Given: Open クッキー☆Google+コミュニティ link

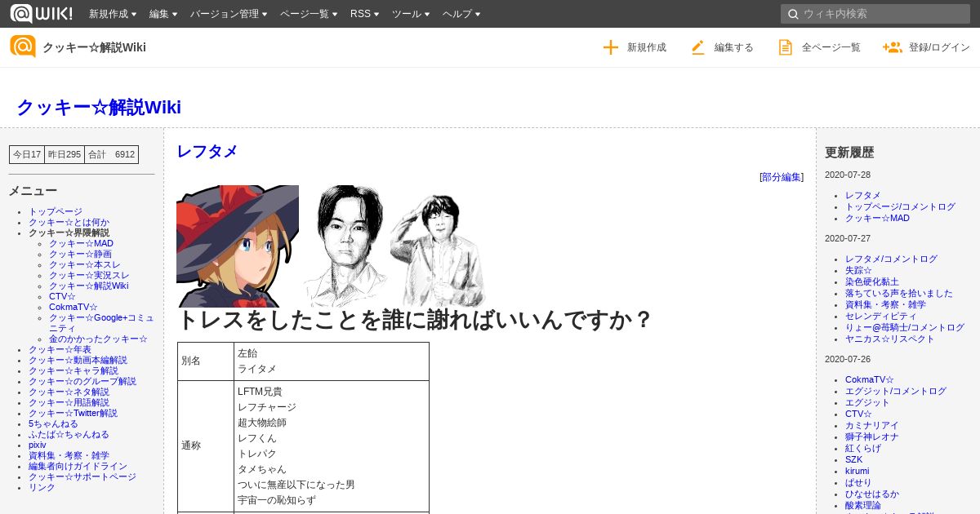Looking at the screenshot, I should [x=101, y=322].
